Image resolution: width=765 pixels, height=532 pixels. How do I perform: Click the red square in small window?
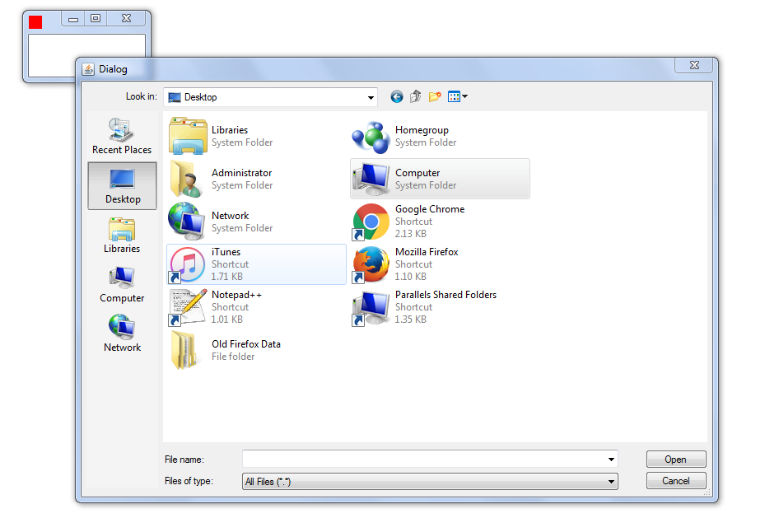point(35,22)
